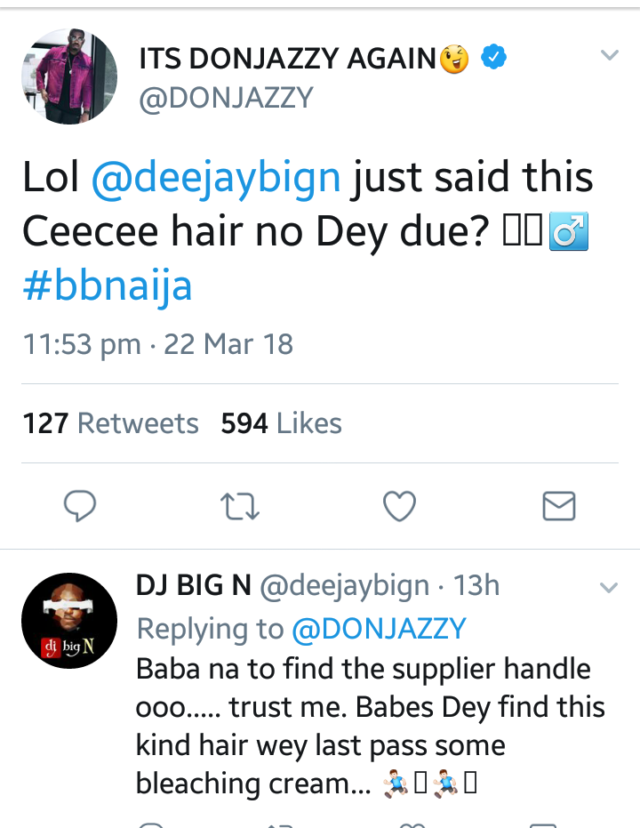Share tweet via envelope message icon
The height and width of the screenshot is (828, 640).
558,507
